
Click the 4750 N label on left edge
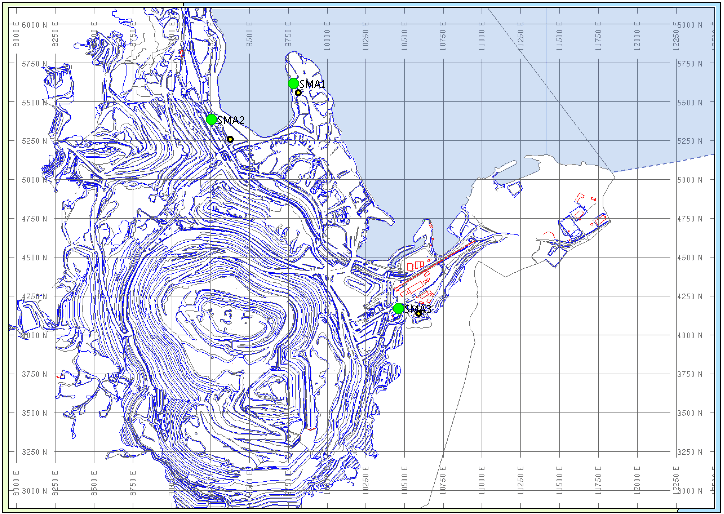point(34,219)
